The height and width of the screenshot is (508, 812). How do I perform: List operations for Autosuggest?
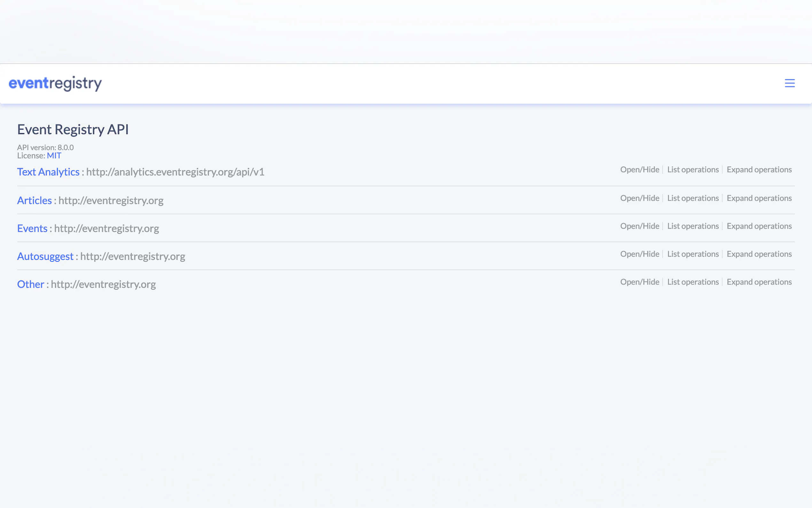point(693,254)
